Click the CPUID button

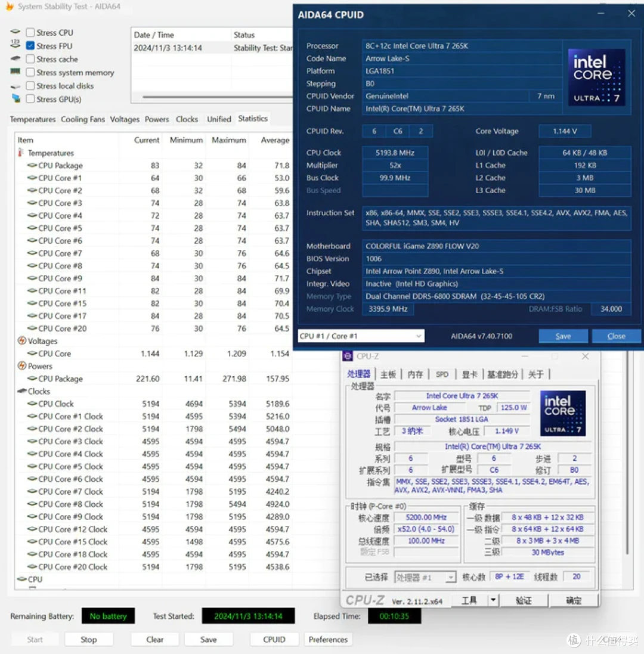[274, 640]
